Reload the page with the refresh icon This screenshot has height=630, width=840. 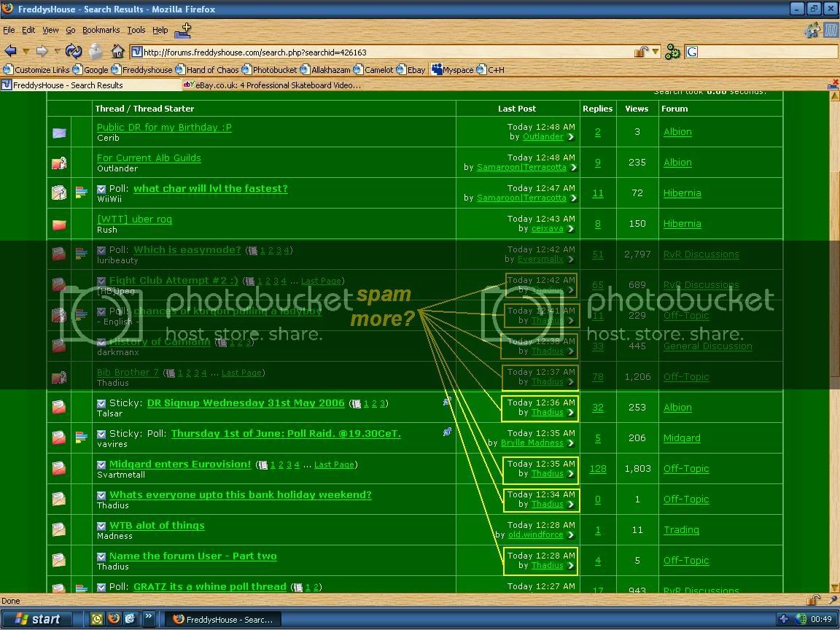pos(74,51)
